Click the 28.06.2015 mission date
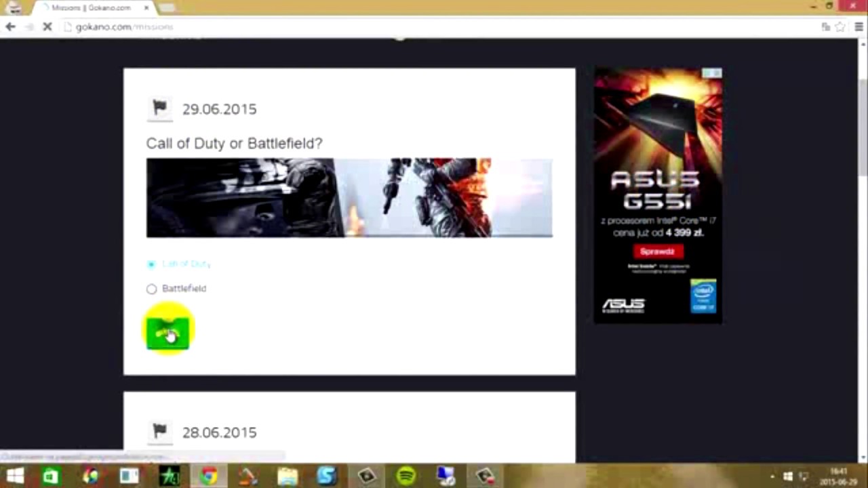This screenshot has height=488, width=868. (219, 432)
